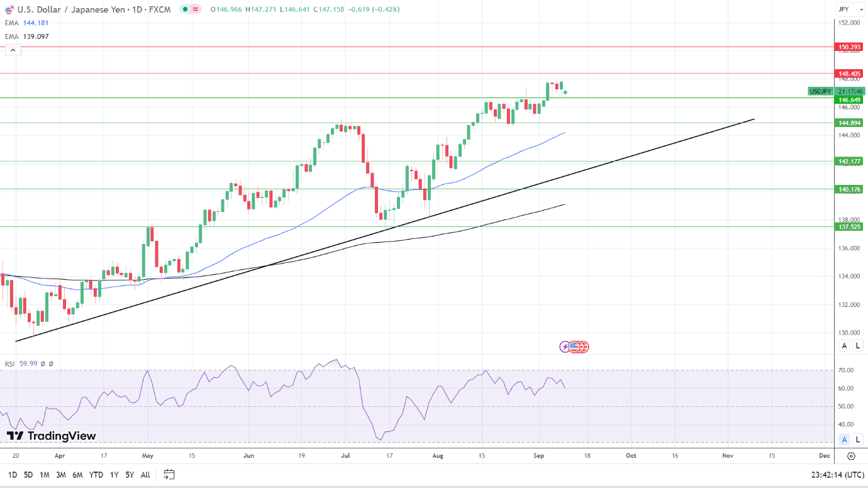
Task: Click the 140.176 support price label
Action: [x=849, y=189]
